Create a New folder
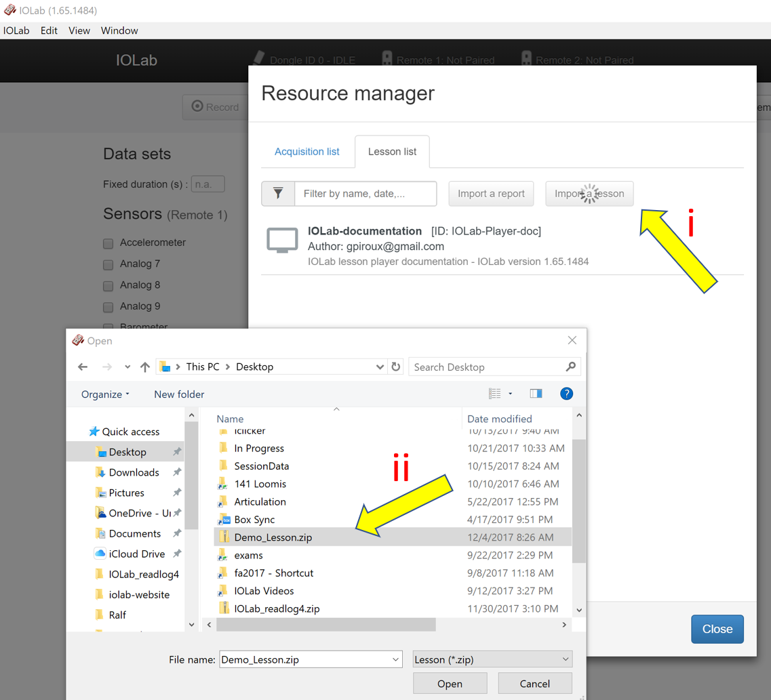This screenshot has width=771, height=700. pyautogui.click(x=179, y=394)
